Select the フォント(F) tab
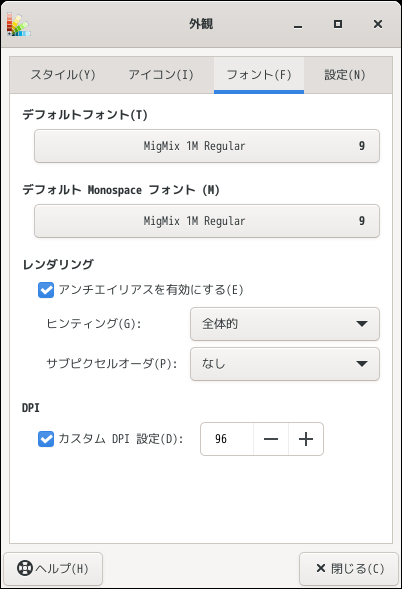The width and height of the screenshot is (402, 589). (x=259, y=75)
